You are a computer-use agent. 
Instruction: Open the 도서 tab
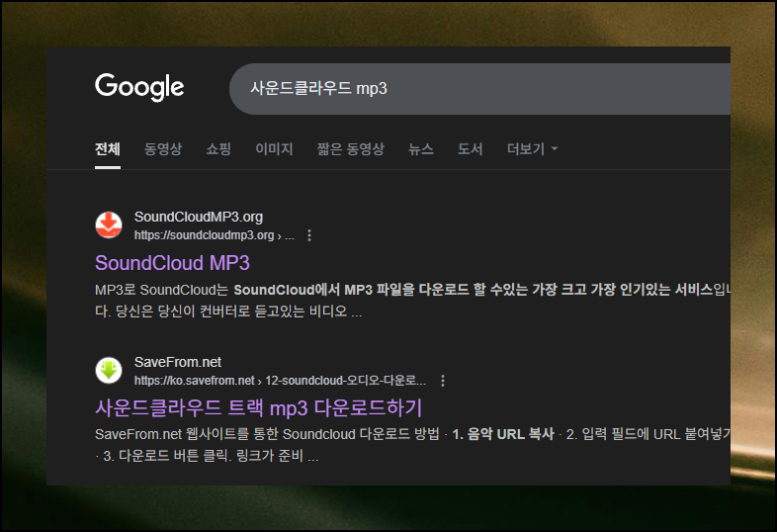(x=470, y=148)
